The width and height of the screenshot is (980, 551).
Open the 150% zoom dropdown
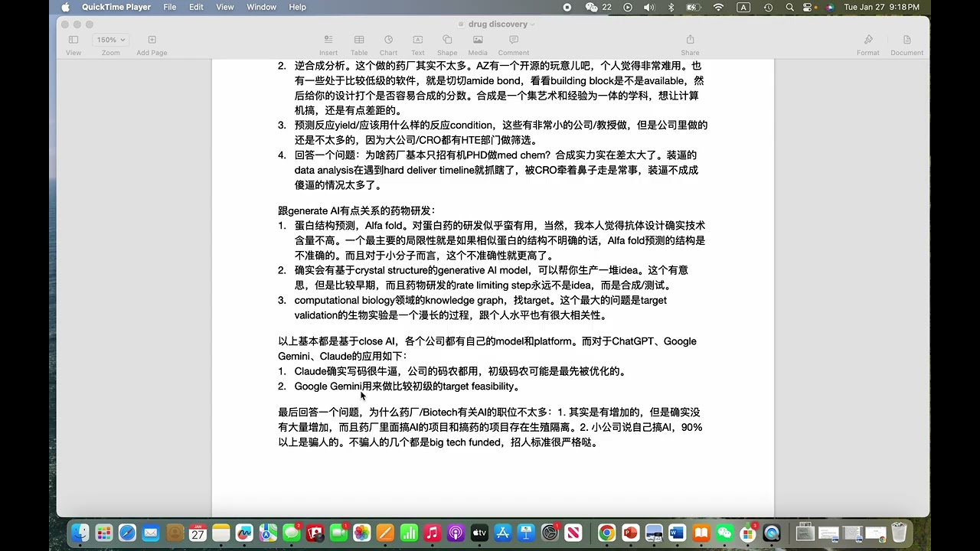[111, 40]
